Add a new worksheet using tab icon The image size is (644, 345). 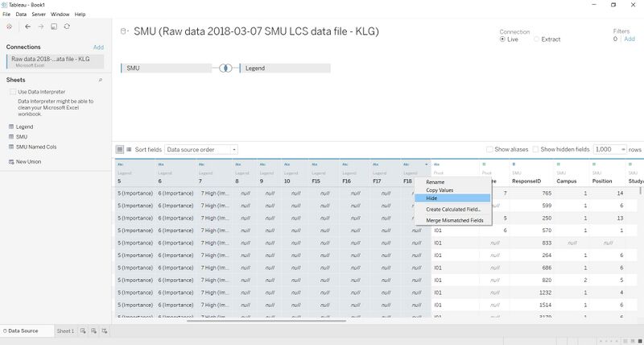[83, 330]
